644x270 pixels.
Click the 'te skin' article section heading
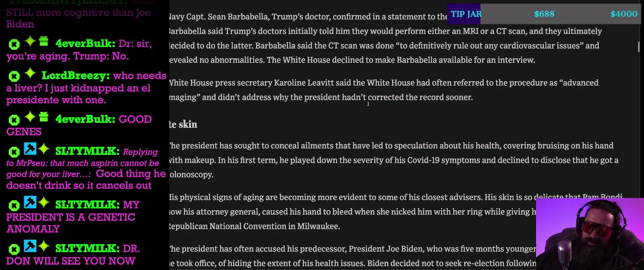pos(183,124)
